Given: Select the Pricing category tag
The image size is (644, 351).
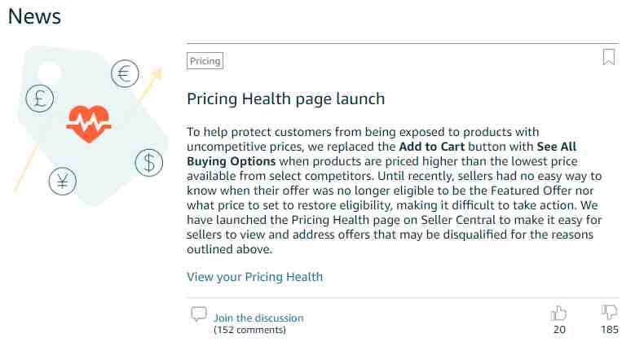Looking at the screenshot, I should click(x=205, y=61).
